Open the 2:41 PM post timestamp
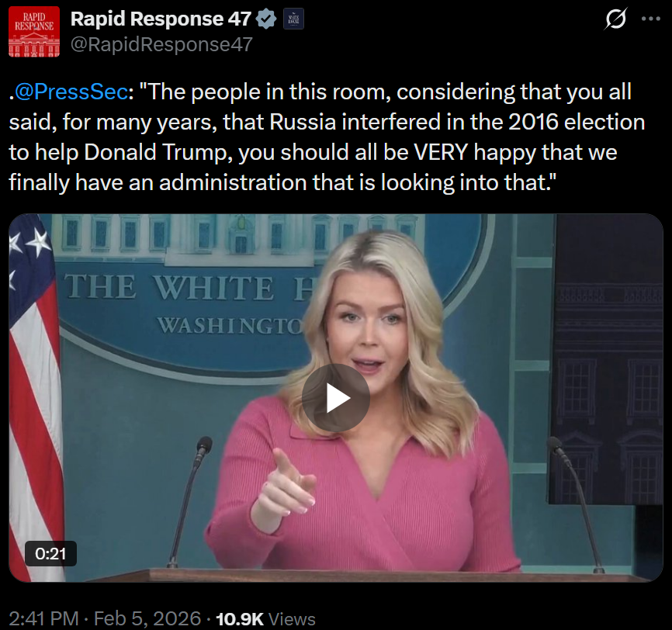Viewport: 672px width, 630px height. click(43, 618)
